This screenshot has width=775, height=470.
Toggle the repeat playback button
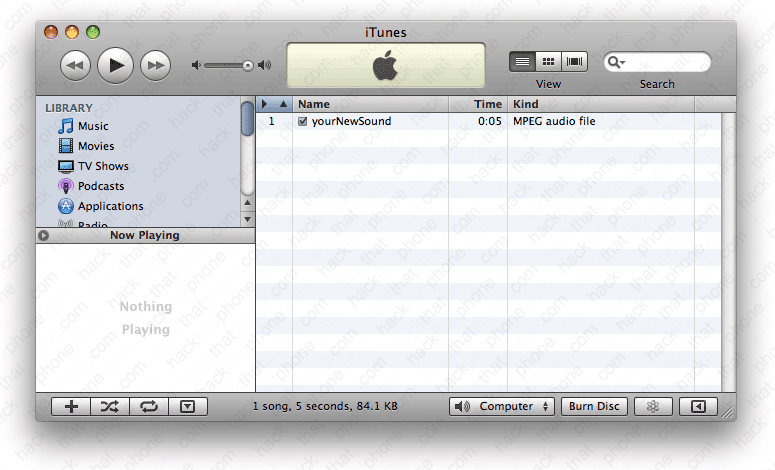pos(148,406)
